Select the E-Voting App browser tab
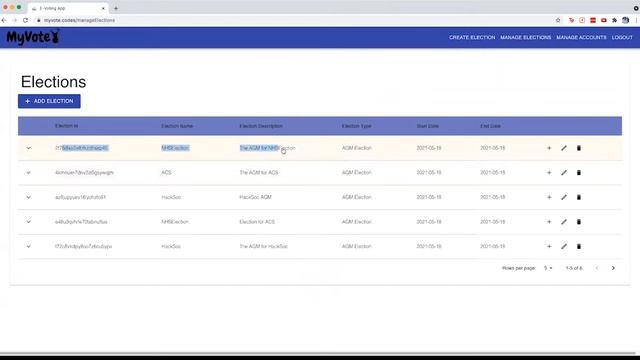The height and width of the screenshot is (360, 640). 68,8
